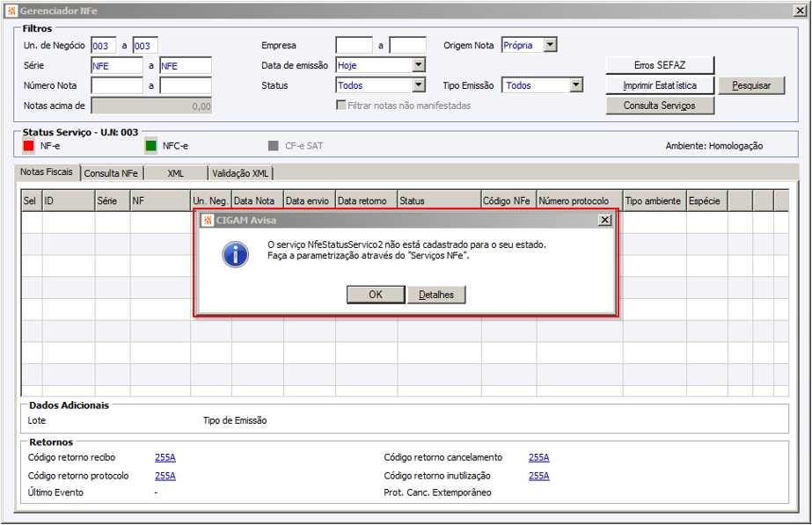Click the Data Nota column header

(258, 201)
